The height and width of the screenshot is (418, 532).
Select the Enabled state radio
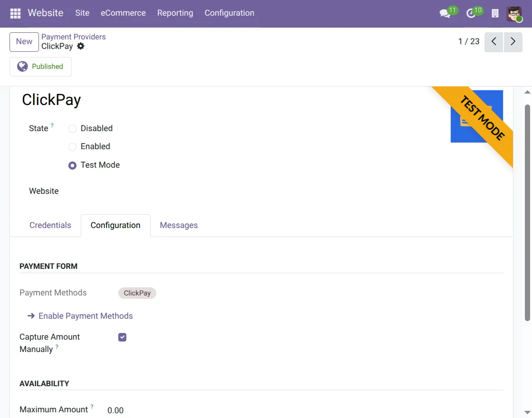pyautogui.click(x=72, y=147)
